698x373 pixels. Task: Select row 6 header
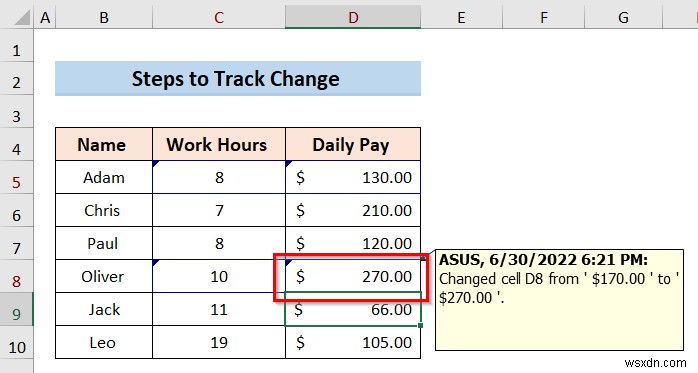click(16, 210)
